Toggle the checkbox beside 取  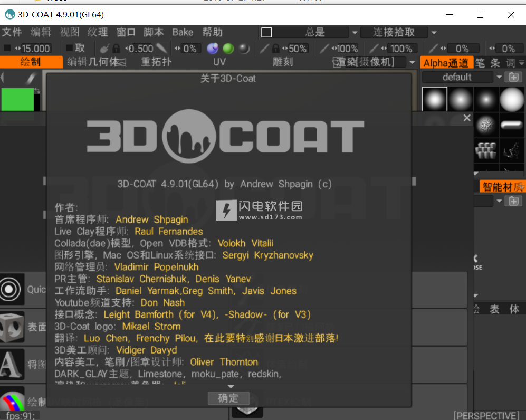pyautogui.click(x=70, y=48)
